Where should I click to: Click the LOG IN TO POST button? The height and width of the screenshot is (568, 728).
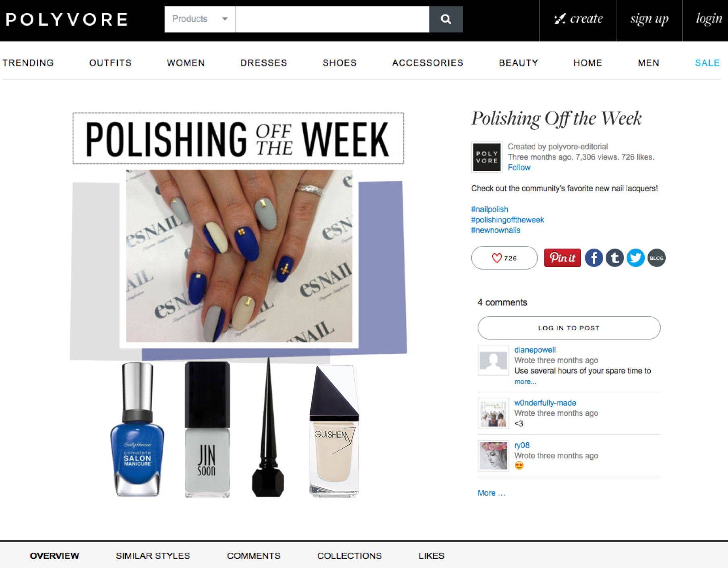(569, 328)
